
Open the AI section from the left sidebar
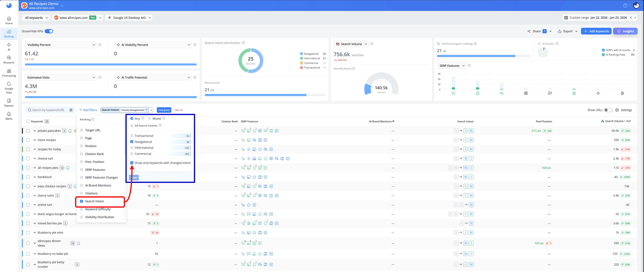pos(9,47)
